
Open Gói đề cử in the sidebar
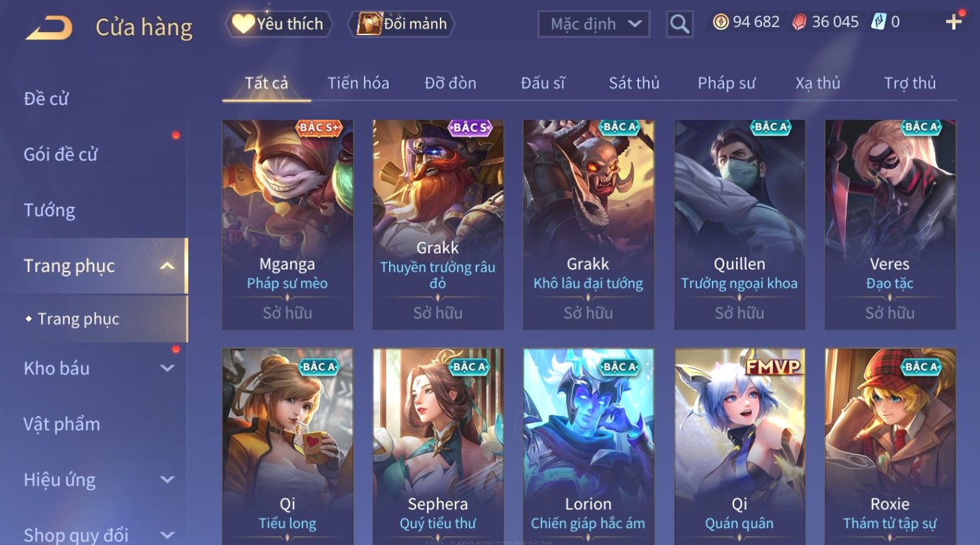pyautogui.click(x=61, y=154)
